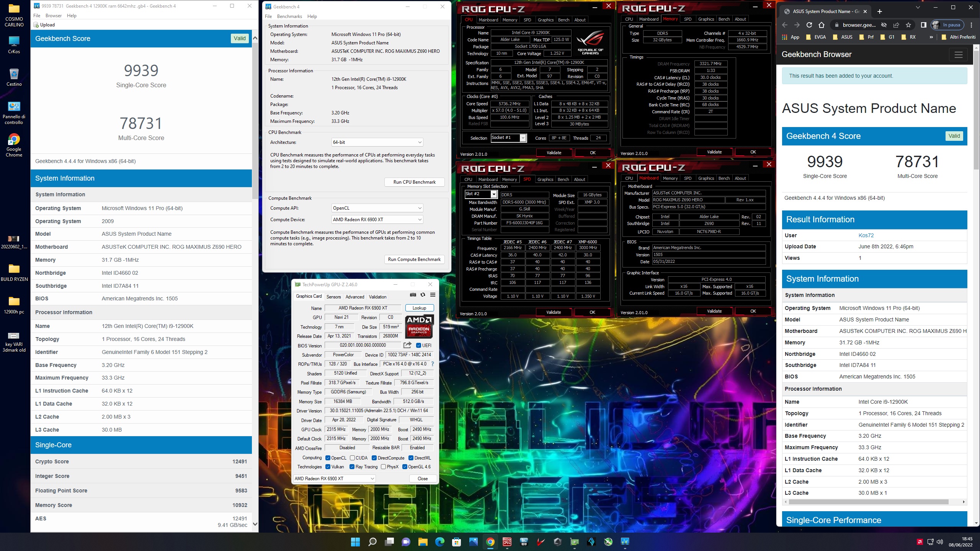This screenshot has width=980, height=551.
Task: Select Pannello di controllo desktop icon
Action: point(14,113)
